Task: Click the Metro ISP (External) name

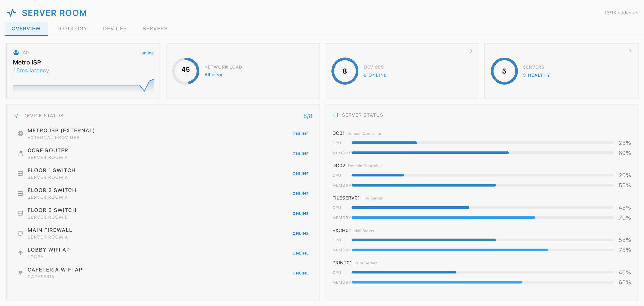Action: 61,130
